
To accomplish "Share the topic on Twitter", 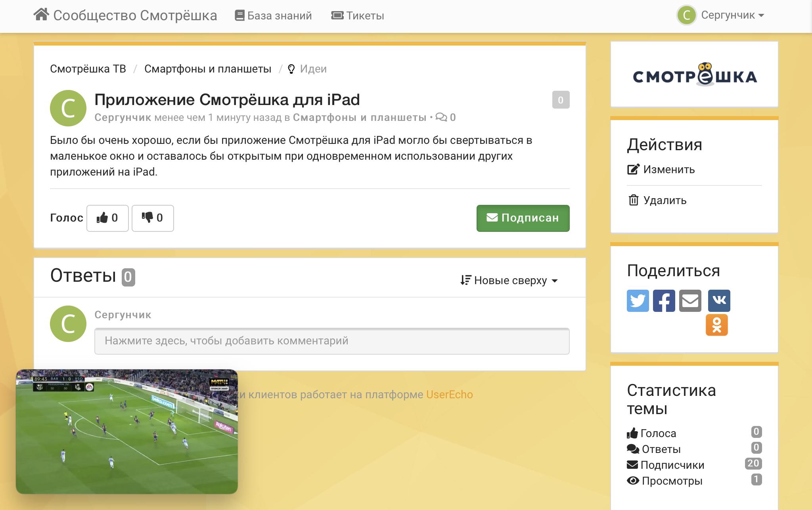I will (x=638, y=301).
